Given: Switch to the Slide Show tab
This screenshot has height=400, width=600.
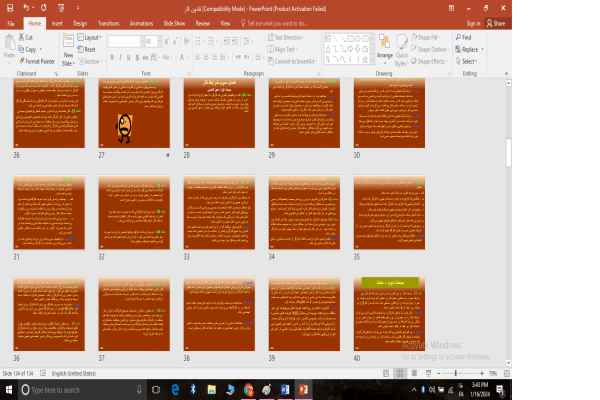Looking at the screenshot, I should pos(173,21).
